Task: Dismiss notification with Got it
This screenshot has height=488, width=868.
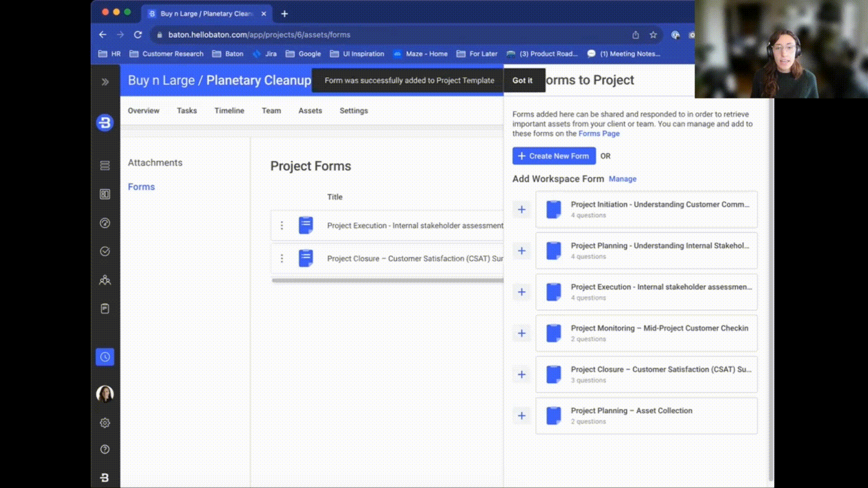Action: (x=522, y=80)
